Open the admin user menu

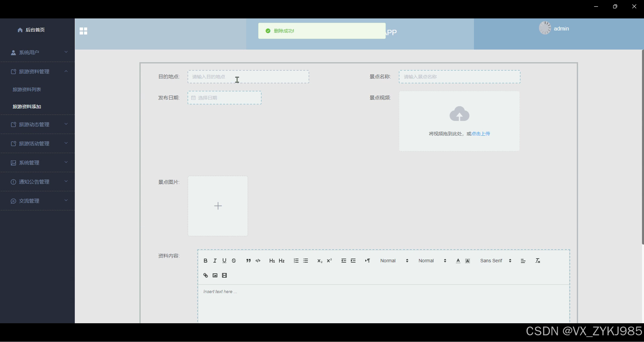561,28
